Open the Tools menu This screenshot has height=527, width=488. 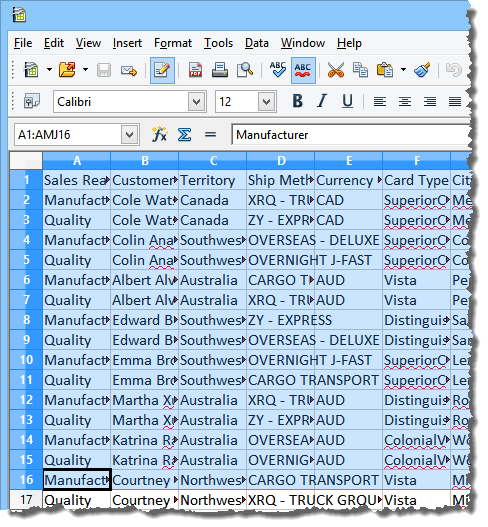tap(218, 43)
